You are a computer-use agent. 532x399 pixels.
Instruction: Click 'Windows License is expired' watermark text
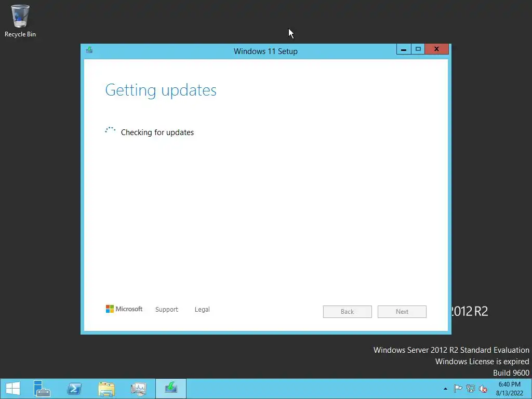tap(482, 362)
